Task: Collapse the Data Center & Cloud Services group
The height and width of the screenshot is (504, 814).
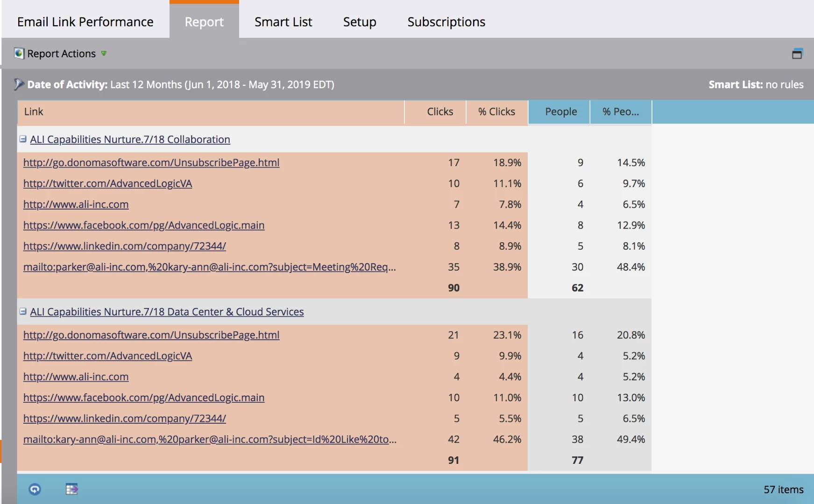Action: point(23,311)
